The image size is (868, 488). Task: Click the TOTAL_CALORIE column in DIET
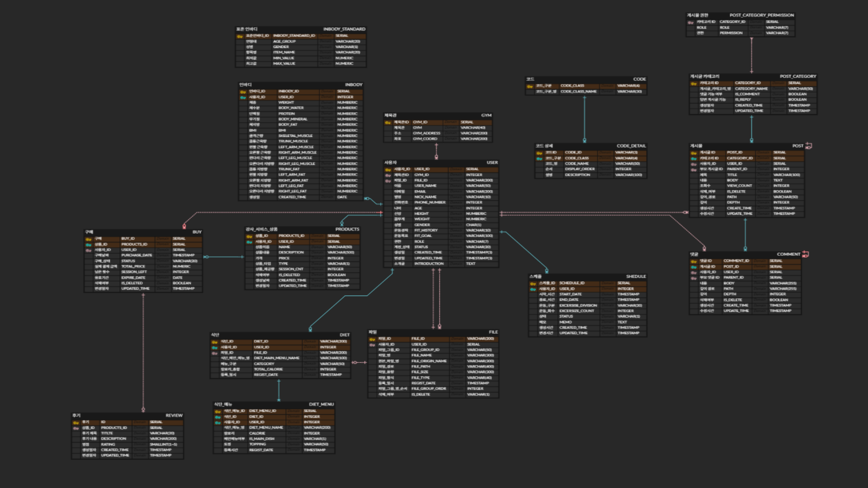[x=268, y=369]
